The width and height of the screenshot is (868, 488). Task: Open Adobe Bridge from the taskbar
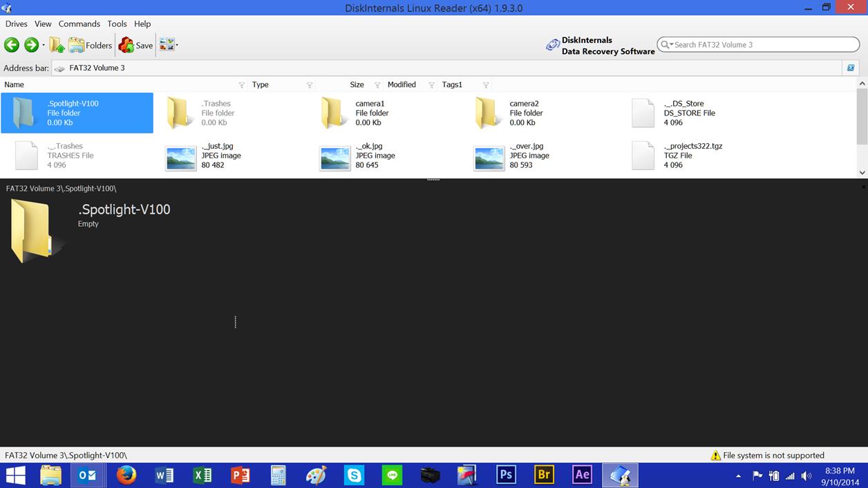click(x=545, y=475)
